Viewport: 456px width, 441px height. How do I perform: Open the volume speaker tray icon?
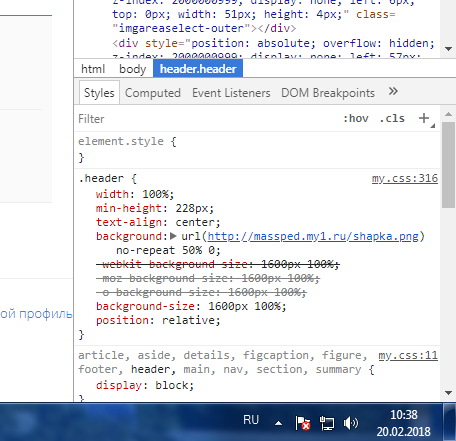(351, 423)
